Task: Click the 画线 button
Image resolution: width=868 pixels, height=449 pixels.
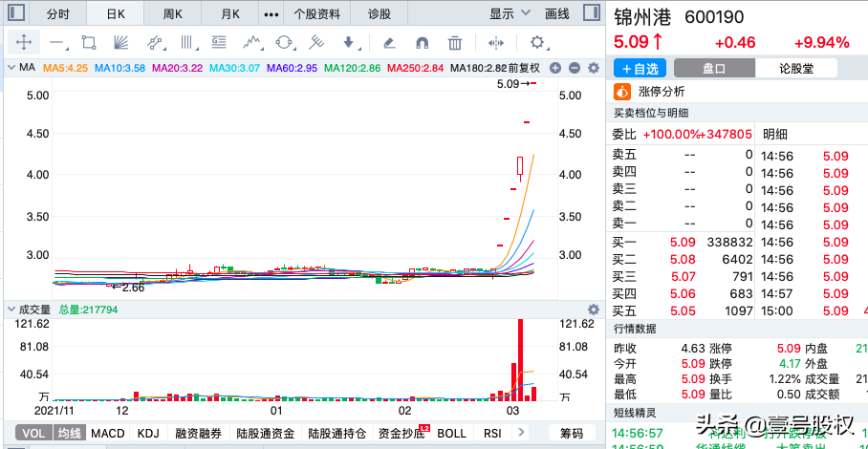Action: click(557, 13)
